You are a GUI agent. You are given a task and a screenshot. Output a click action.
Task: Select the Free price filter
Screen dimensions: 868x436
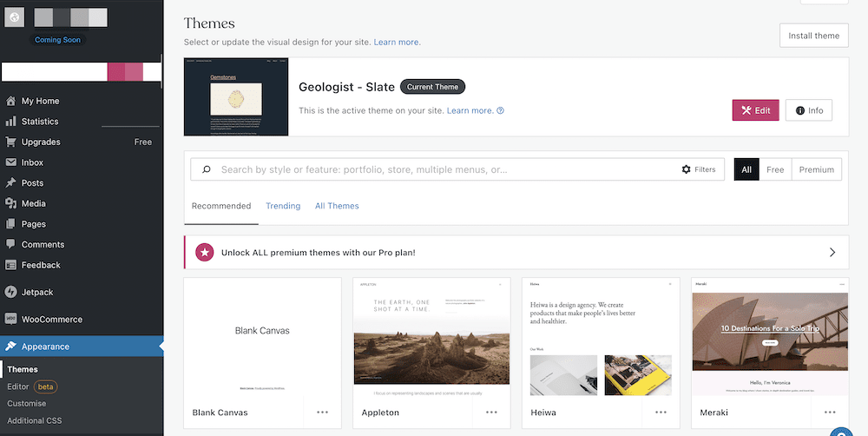775,169
